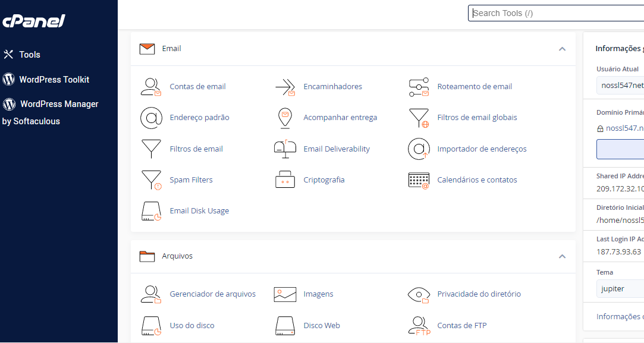Click the Spam Filters link
This screenshot has width=644, height=343.
click(x=191, y=180)
